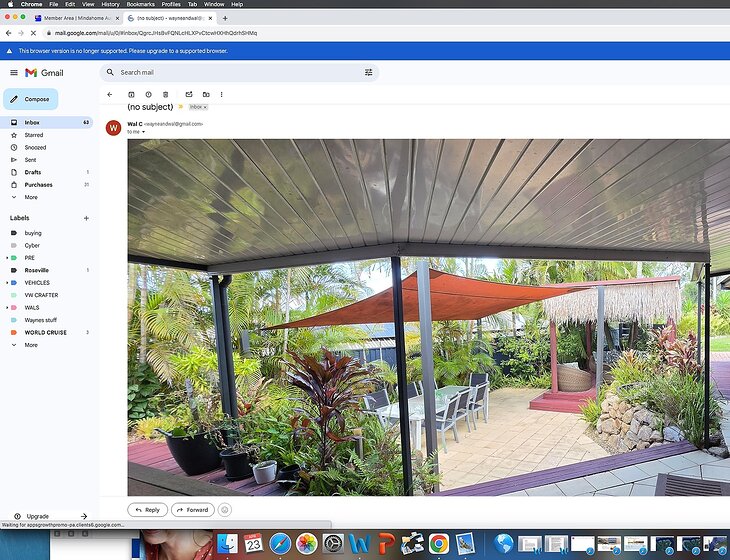
Task: Click the Archive icon in the email toolbar
Action: point(131,94)
